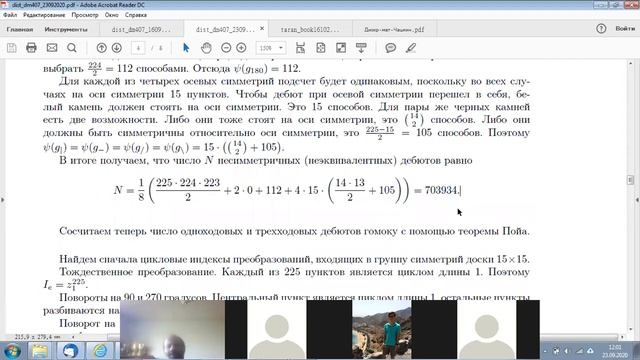The width and height of the screenshot is (640, 360).
Task: Click the formula result 703934
Action: pyautogui.click(x=441, y=190)
